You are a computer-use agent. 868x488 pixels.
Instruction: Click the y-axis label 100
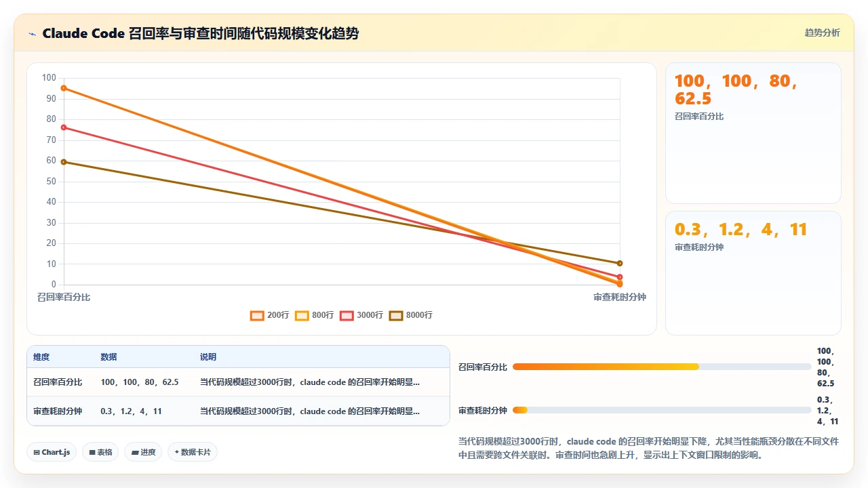(49, 77)
